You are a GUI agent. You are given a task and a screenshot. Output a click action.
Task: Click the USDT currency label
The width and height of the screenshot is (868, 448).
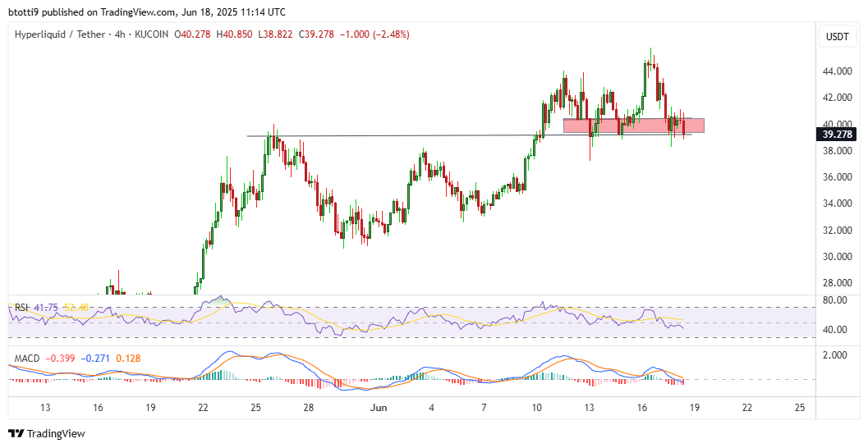[837, 36]
